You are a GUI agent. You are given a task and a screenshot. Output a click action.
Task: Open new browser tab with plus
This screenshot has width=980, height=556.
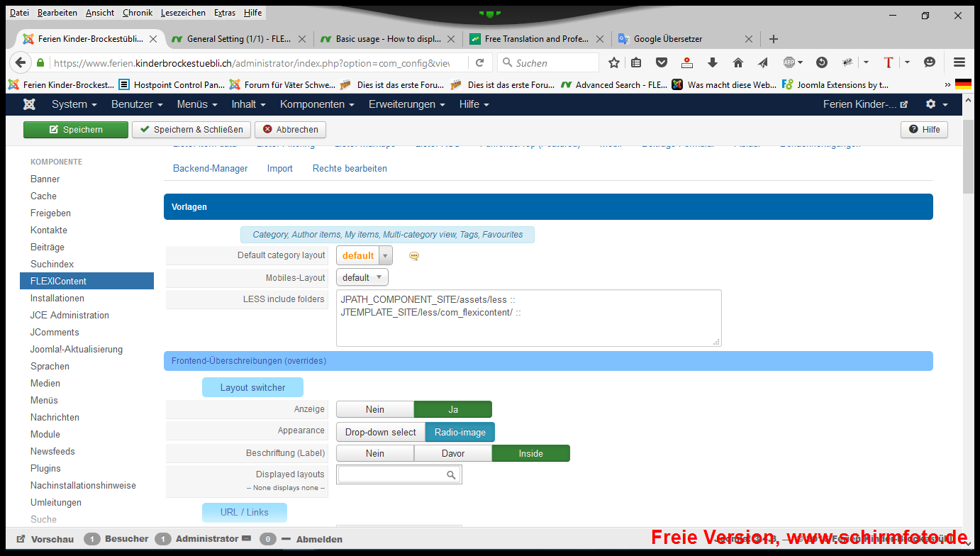point(773,39)
